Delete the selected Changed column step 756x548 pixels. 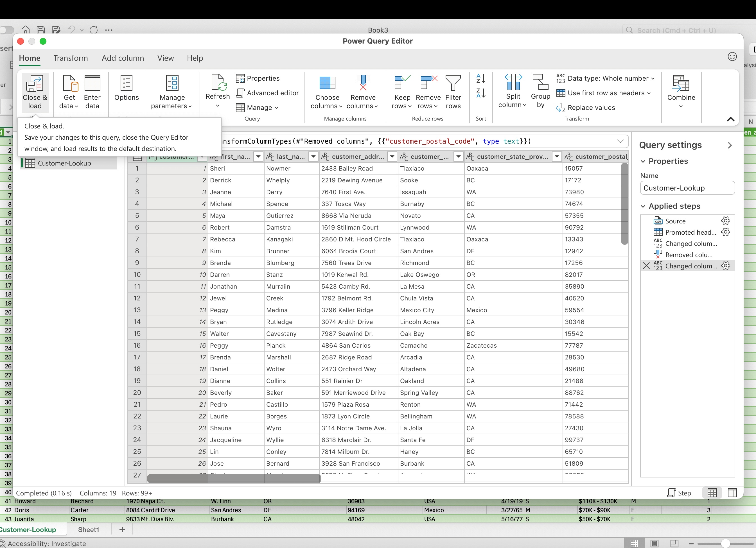point(646,266)
